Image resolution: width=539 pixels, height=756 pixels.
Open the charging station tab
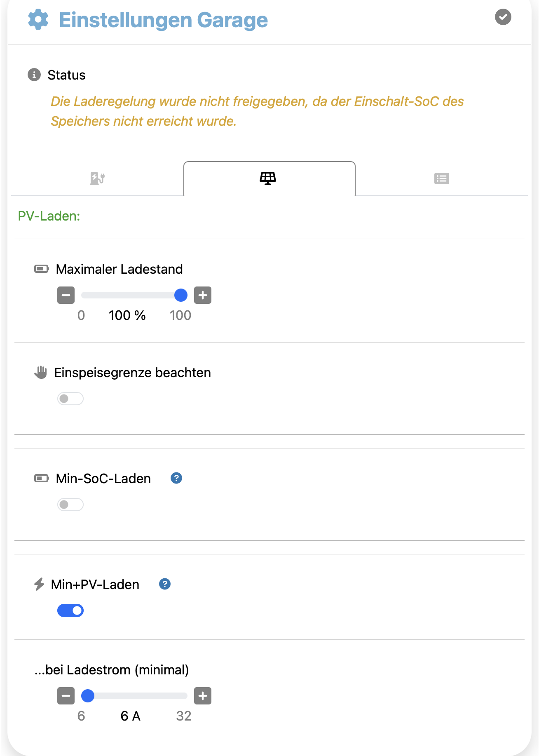click(97, 178)
